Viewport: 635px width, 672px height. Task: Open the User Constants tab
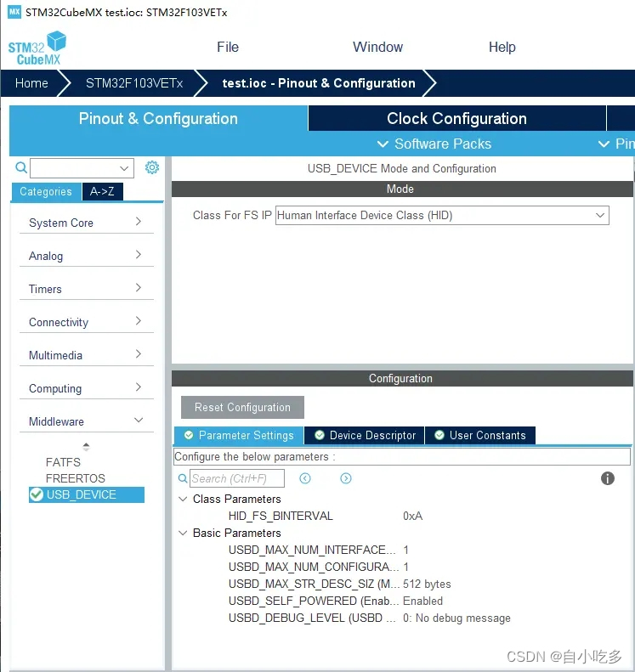(480, 436)
